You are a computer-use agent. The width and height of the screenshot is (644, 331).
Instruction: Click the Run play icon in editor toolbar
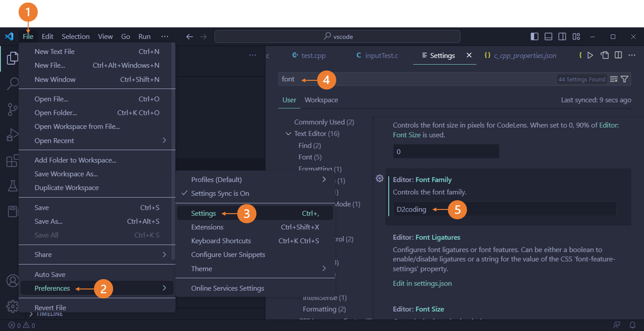pyautogui.click(x=590, y=55)
